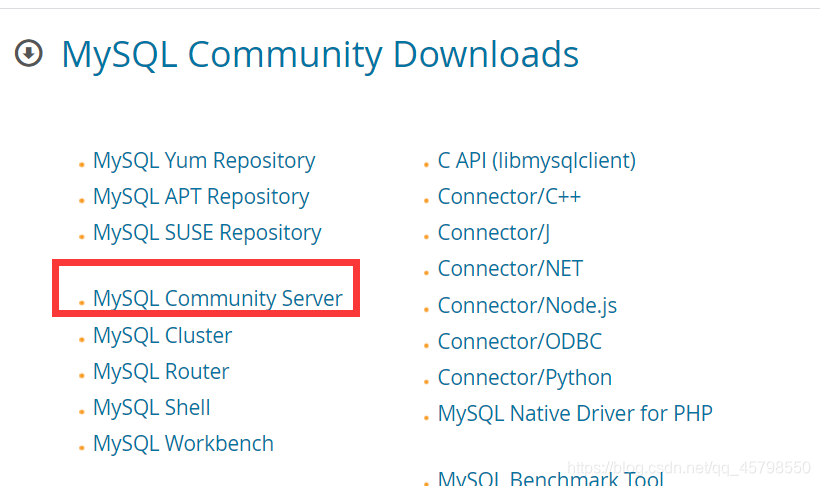
Task: Open the MySQL Cluster link
Action: tap(163, 335)
